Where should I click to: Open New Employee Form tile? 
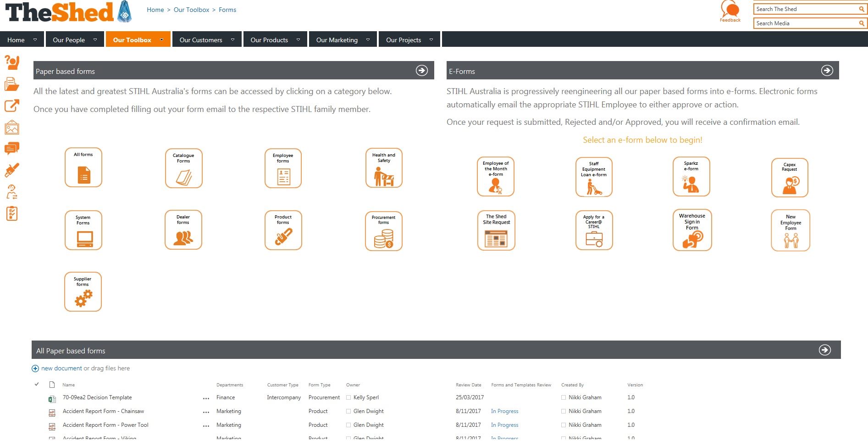pos(791,230)
